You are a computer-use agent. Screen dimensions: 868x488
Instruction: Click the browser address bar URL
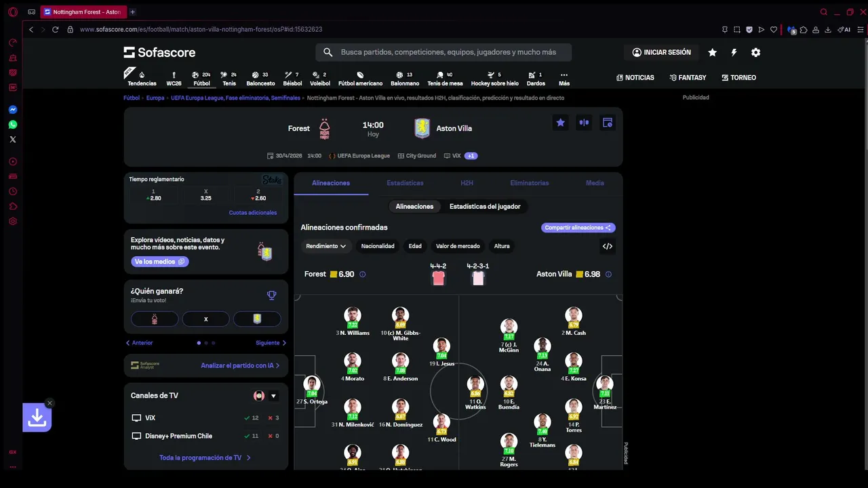[201, 30]
